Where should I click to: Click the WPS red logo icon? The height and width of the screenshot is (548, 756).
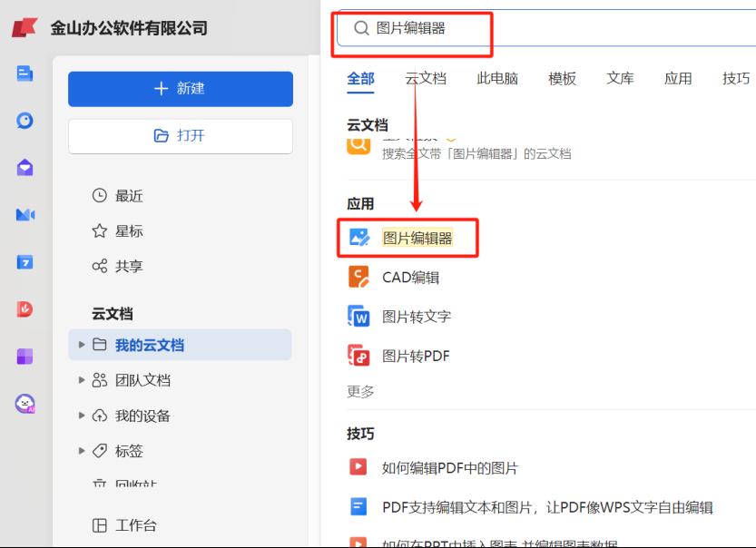[25, 27]
